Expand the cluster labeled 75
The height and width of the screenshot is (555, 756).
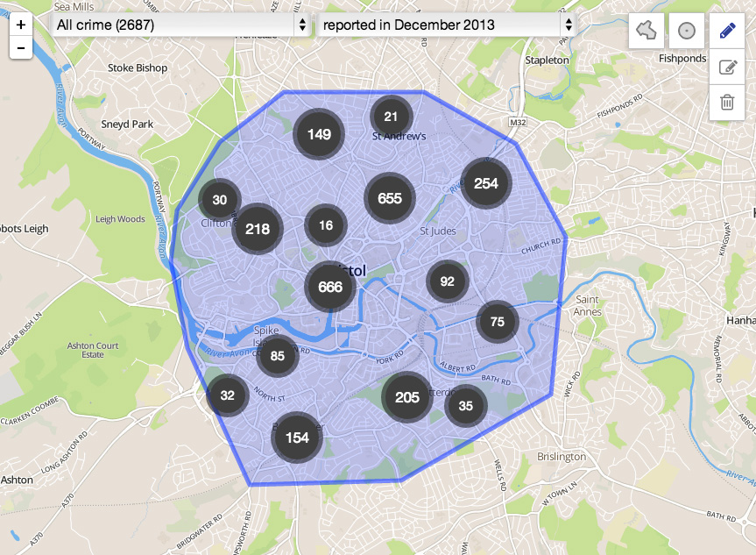[x=498, y=322]
